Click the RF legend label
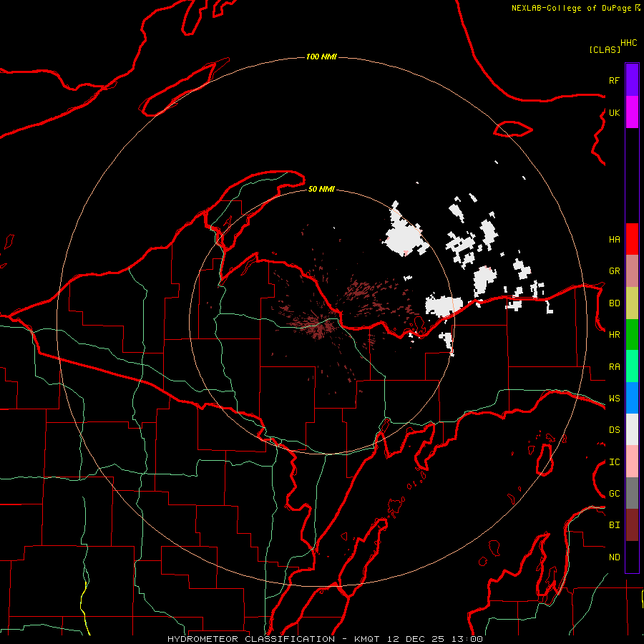The width and height of the screenshot is (644, 644). coord(614,80)
